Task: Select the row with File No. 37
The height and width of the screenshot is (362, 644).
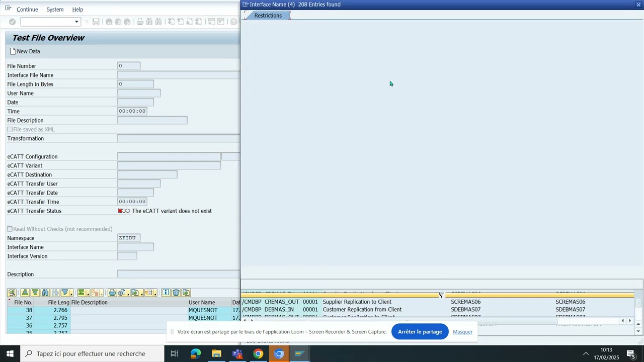Action: (x=123, y=318)
